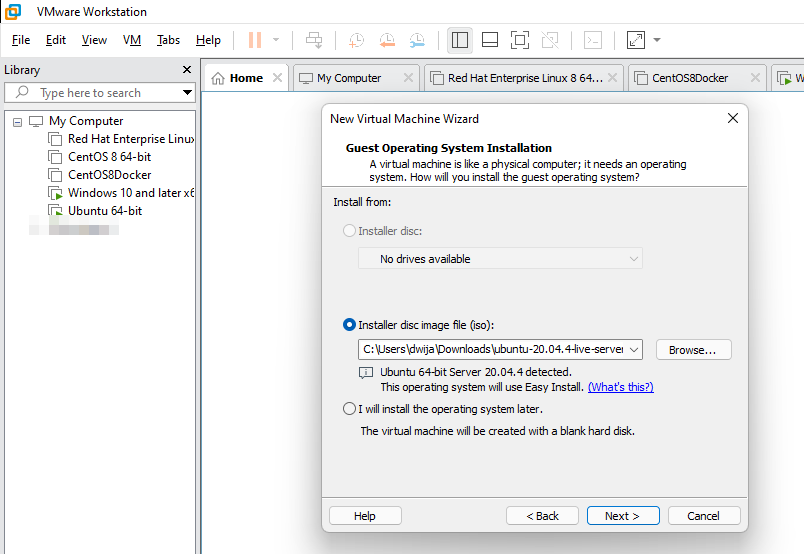The image size is (804, 554).
Task: Revert to previous snapshot icon
Action: (387, 40)
